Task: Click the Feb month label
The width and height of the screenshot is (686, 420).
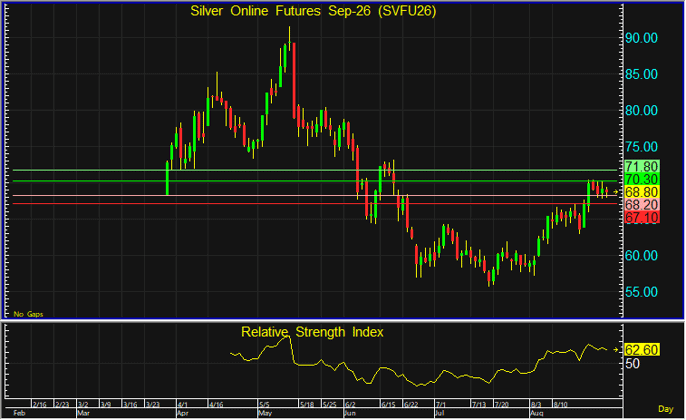Action: click(x=19, y=413)
